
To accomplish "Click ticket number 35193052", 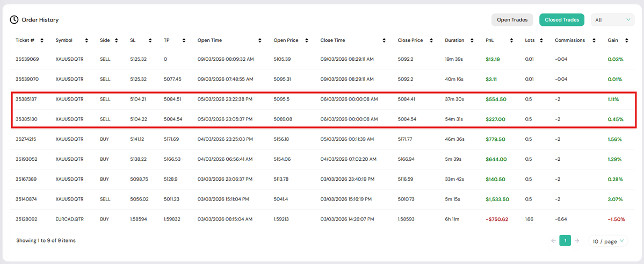I will click(x=26, y=159).
